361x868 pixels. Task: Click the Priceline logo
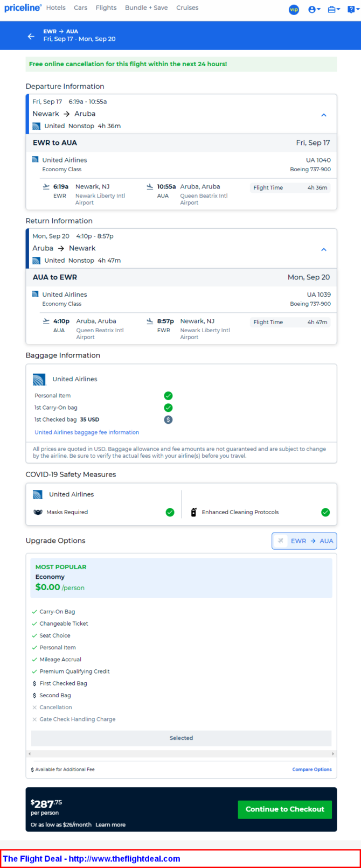23,8
